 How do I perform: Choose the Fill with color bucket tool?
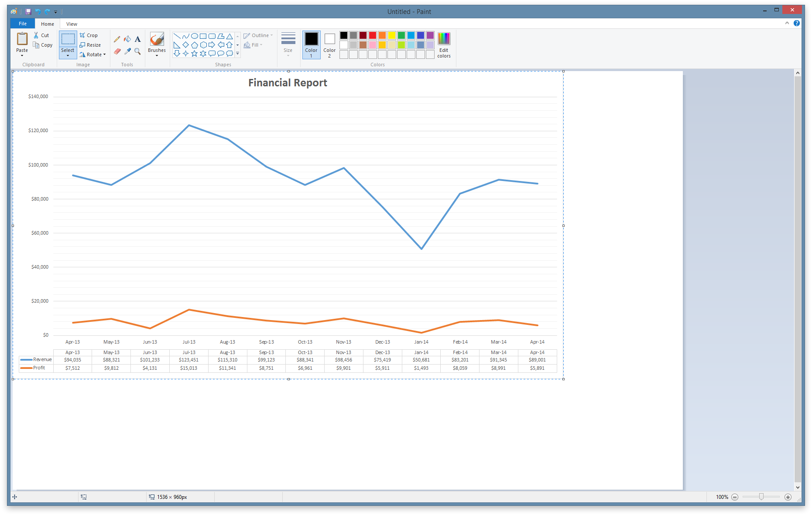(x=127, y=39)
